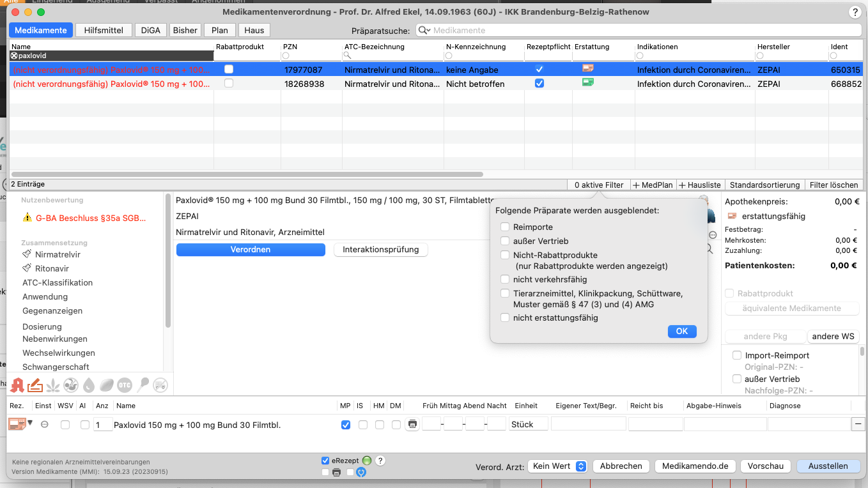The image size is (868, 488).
Task: Click the blue plug icon in the bottom bar
Action: coord(361,473)
